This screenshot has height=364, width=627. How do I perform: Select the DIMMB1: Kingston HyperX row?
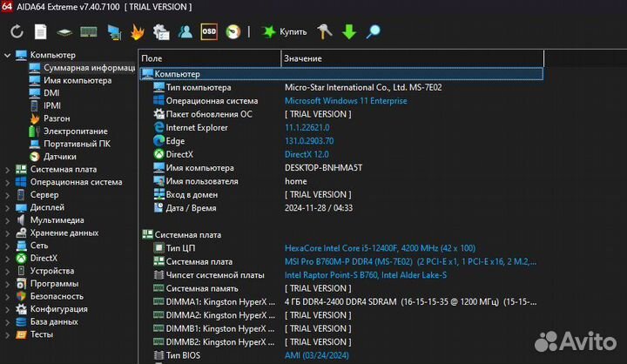[341, 328]
